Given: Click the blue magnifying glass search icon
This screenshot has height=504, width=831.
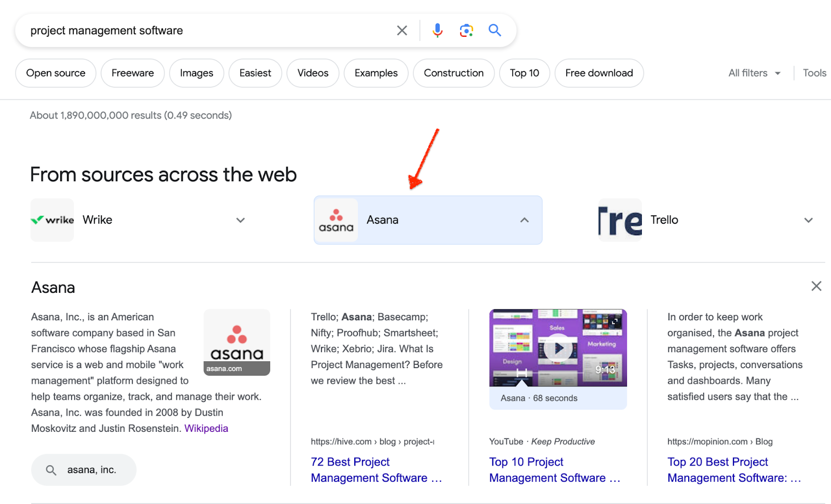Looking at the screenshot, I should (x=494, y=31).
